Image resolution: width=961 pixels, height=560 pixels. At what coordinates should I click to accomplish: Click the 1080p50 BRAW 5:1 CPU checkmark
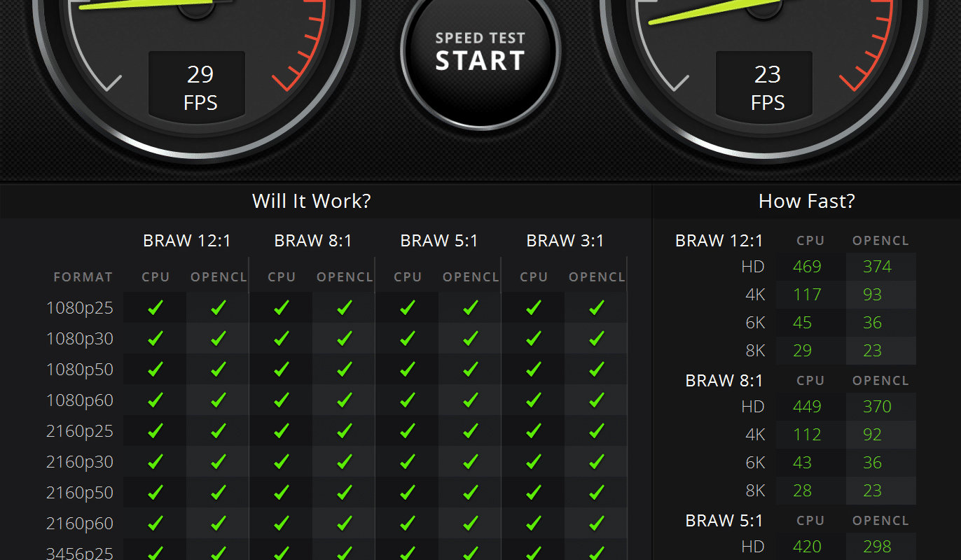tap(408, 369)
